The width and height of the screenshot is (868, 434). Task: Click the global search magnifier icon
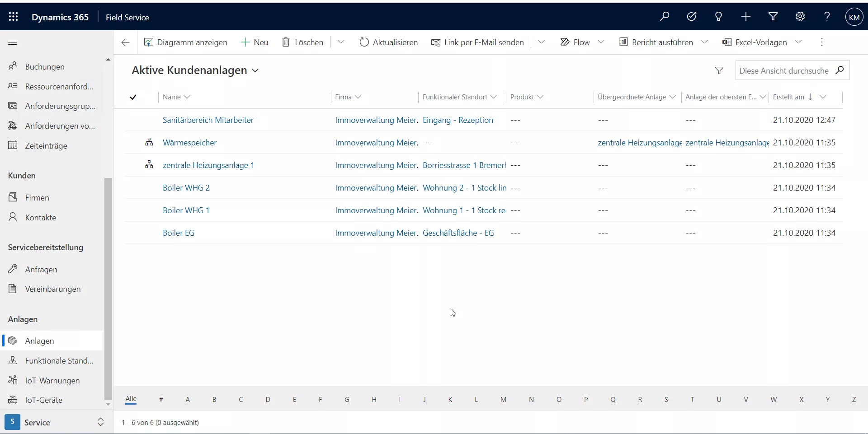[665, 17]
